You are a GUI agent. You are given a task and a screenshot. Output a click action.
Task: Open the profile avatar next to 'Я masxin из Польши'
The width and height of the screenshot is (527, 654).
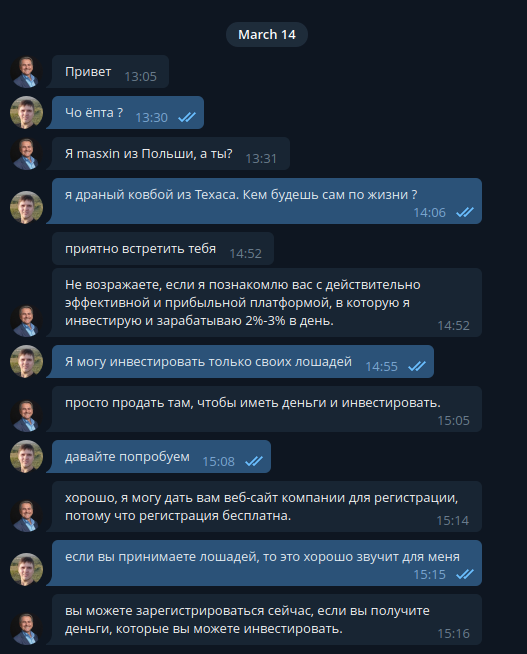[26, 153]
